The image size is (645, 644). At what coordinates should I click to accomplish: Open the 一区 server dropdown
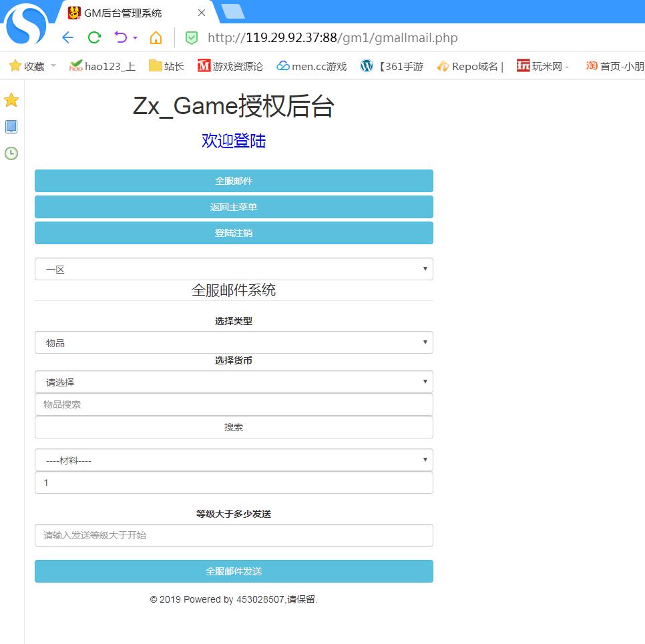234,270
